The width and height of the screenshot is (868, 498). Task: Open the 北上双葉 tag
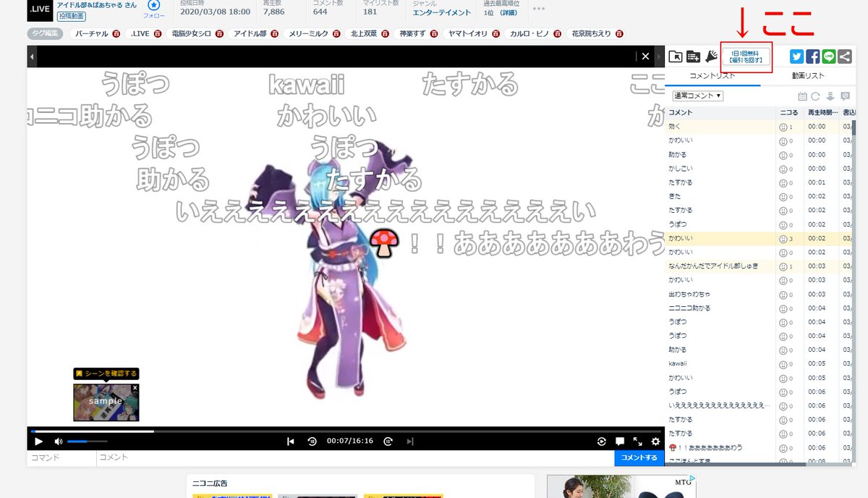coord(365,33)
